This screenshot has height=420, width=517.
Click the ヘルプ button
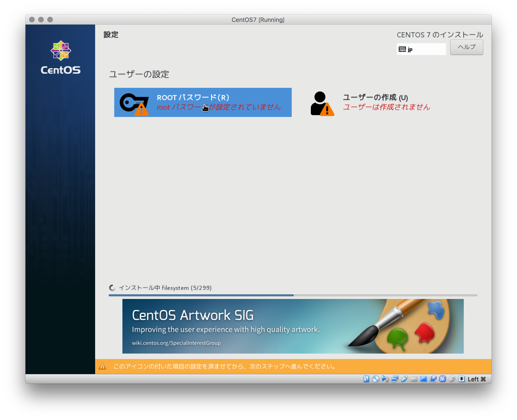(x=466, y=47)
